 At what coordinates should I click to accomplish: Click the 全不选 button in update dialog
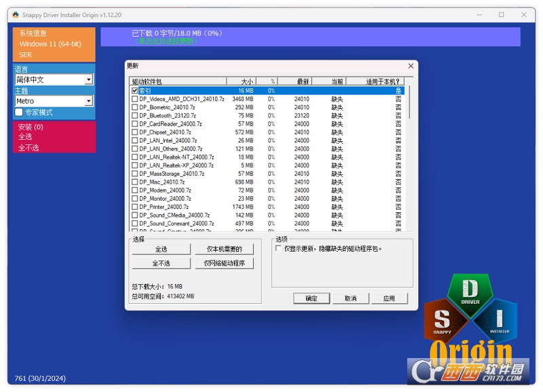(x=161, y=263)
